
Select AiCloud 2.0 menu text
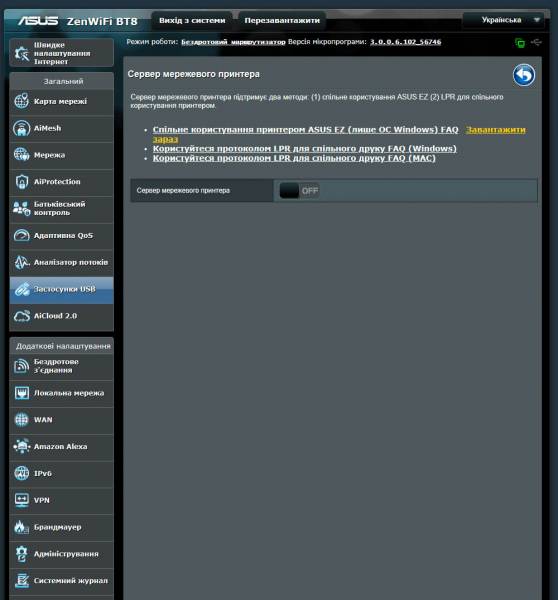coord(55,316)
